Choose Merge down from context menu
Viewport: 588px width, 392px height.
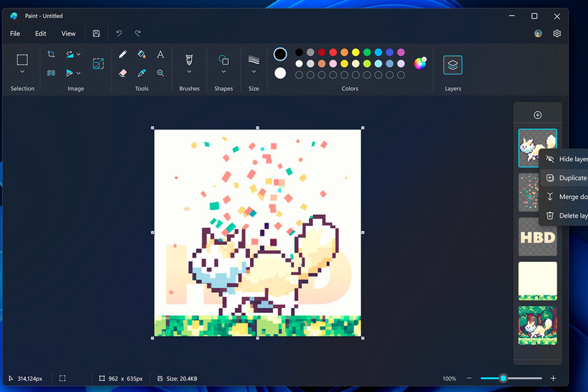[x=564, y=197]
